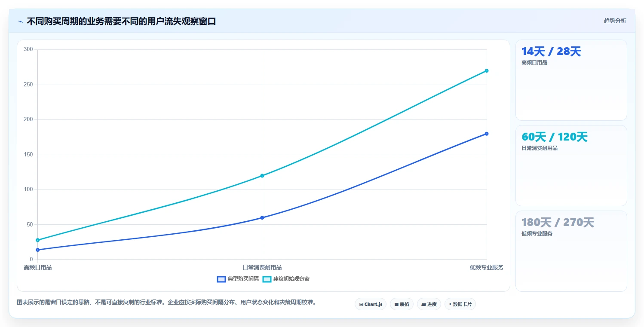This screenshot has height=327, width=644.
Task: Click the blue data point at 低频专业服务 (180)
Action: 487,134
